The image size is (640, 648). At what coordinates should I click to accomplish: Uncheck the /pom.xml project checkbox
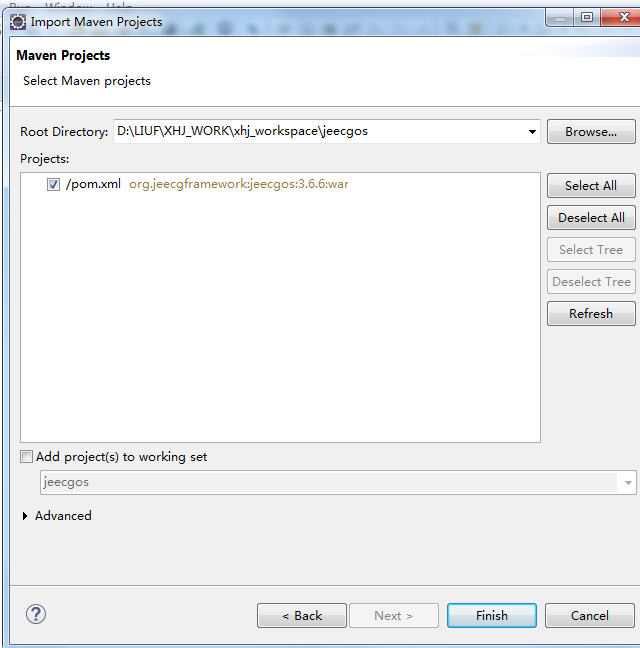[53, 184]
